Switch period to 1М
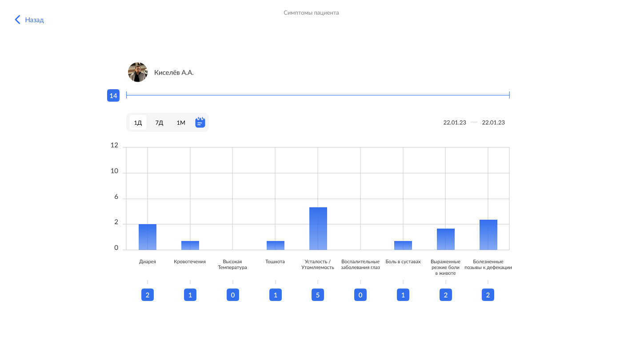624x364 pixels. click(181, 123)
